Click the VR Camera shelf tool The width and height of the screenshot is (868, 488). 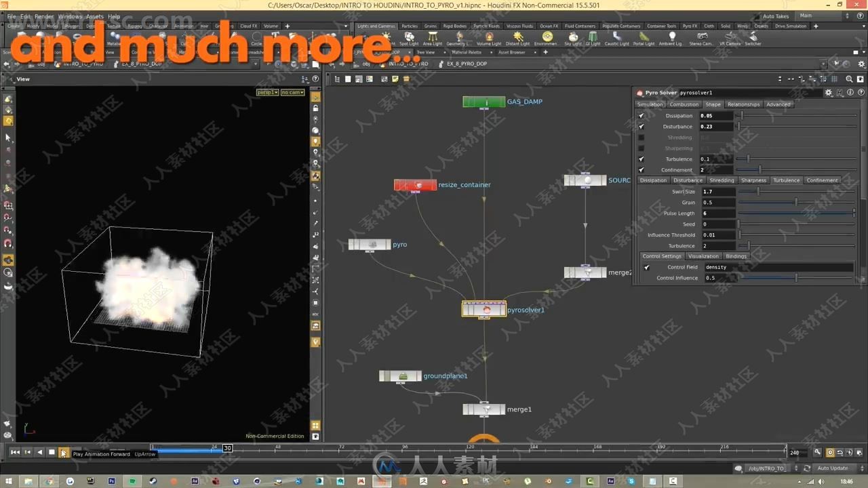pyautogui.click(x=730, y=39)
